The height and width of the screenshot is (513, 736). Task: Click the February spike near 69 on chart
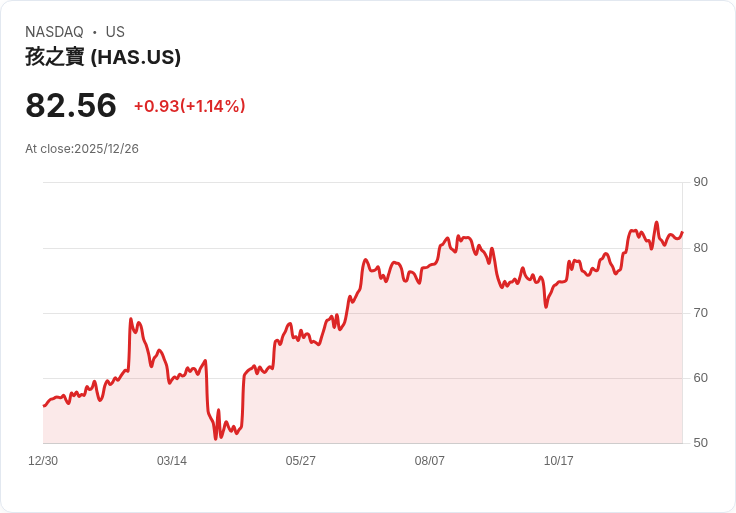(131, 319)
